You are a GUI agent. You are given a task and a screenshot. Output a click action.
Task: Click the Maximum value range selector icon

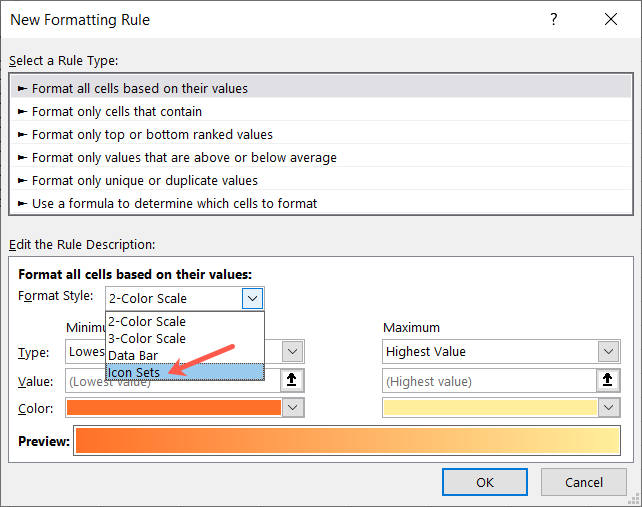pyautogui.click(x=609, y=380)
